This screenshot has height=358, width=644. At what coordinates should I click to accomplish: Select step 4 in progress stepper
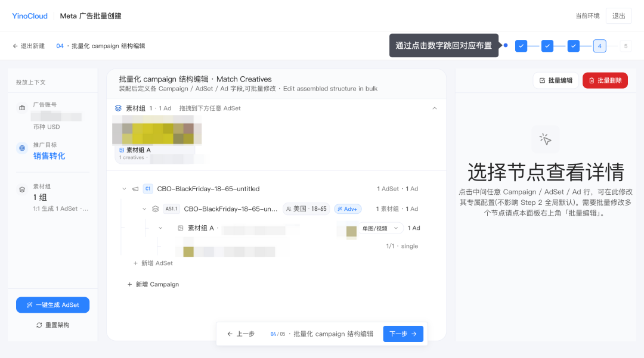click(x=600, y=46)
